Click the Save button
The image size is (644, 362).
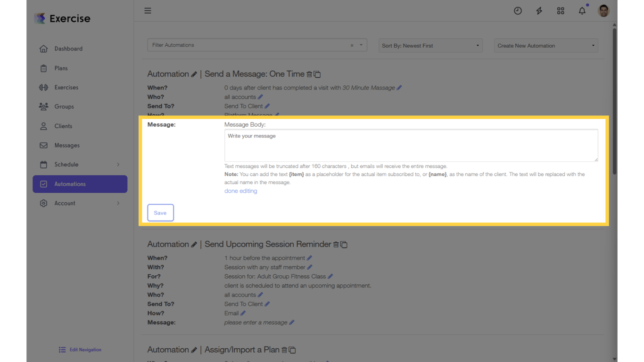pyautogui.click(x=160, y=213)
